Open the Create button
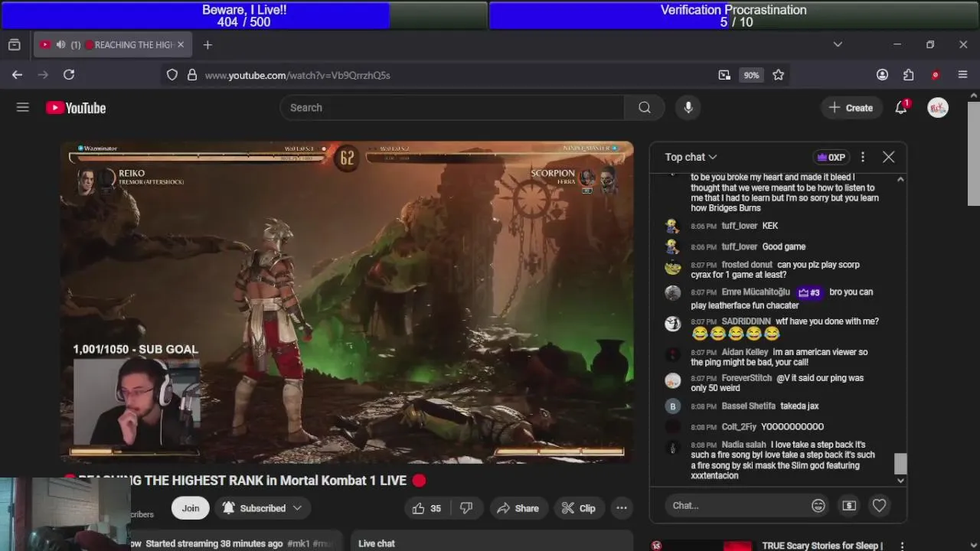This screenshot has height=551, width=980. [x=851, y=108]
